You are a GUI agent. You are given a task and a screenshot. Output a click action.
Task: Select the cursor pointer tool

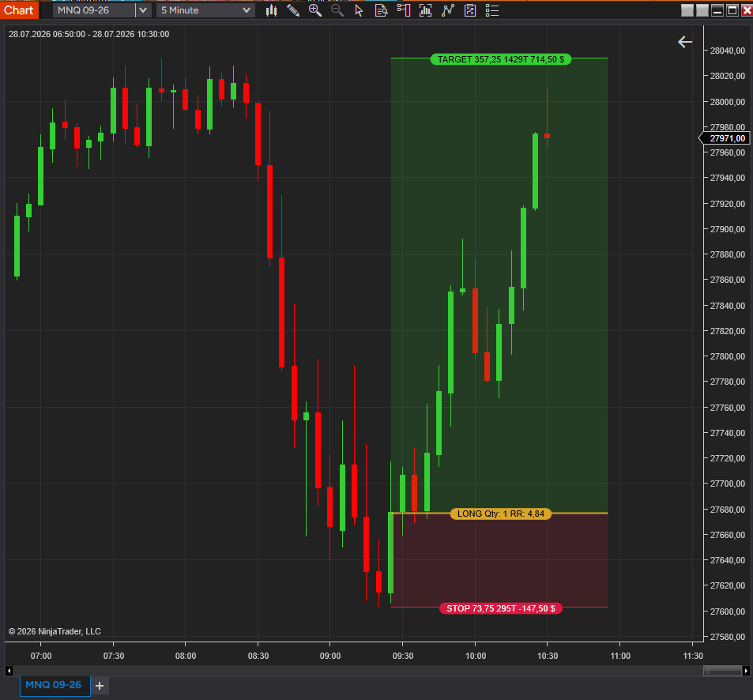click(359, 10)
